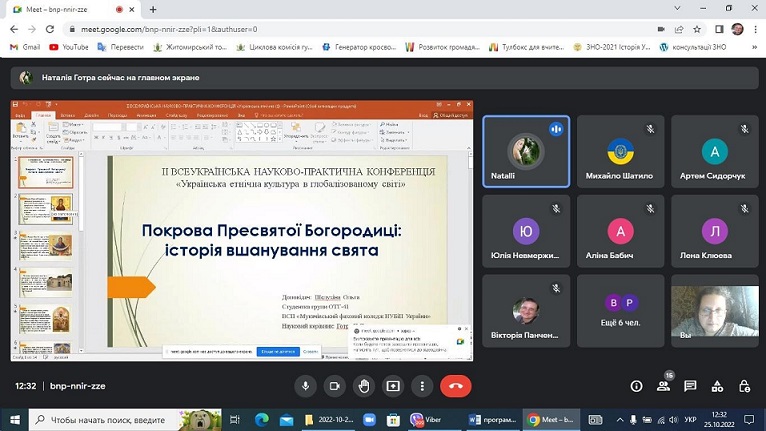
Task: Reload the Meet page
Action: tap(50, 29)
